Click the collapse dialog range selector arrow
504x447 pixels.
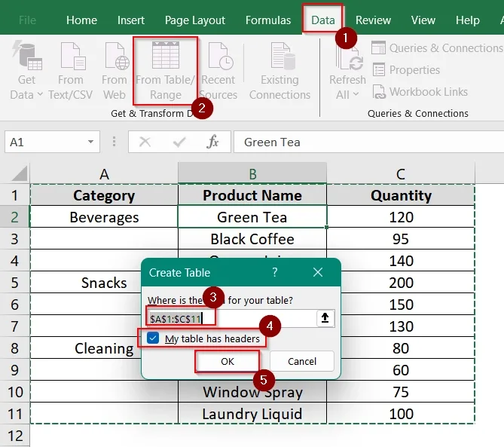(x=325, y=318)
